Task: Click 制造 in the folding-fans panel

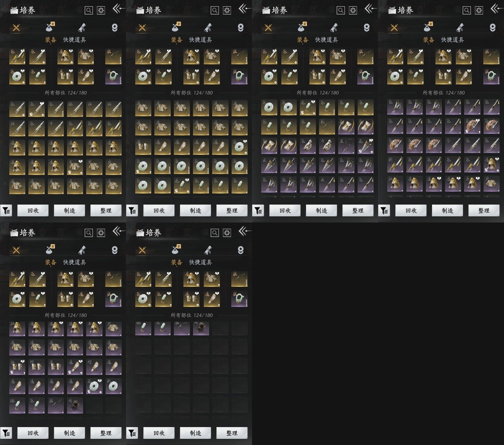Action: pyautogui.click(x=447, y=211)
